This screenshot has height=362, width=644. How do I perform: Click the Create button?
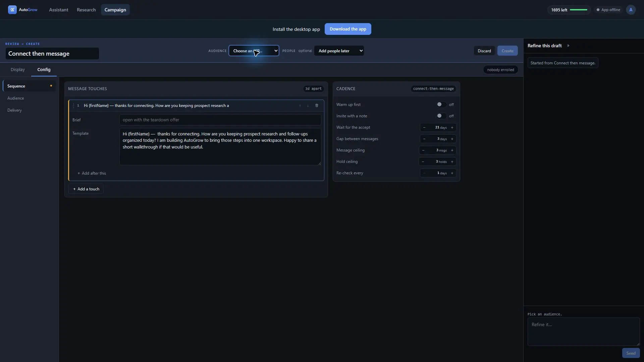point(507,51)
